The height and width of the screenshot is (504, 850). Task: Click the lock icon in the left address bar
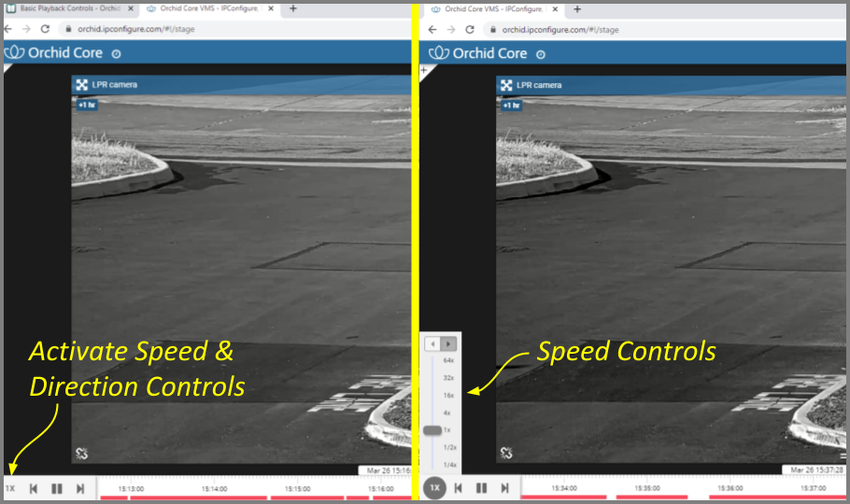tap(68, 29)
